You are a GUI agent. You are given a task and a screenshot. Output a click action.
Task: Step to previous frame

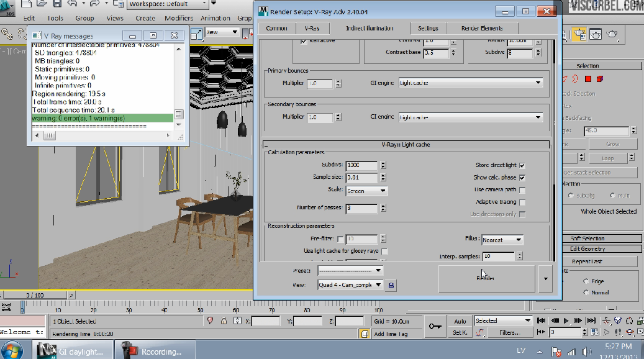coord(555,320)
